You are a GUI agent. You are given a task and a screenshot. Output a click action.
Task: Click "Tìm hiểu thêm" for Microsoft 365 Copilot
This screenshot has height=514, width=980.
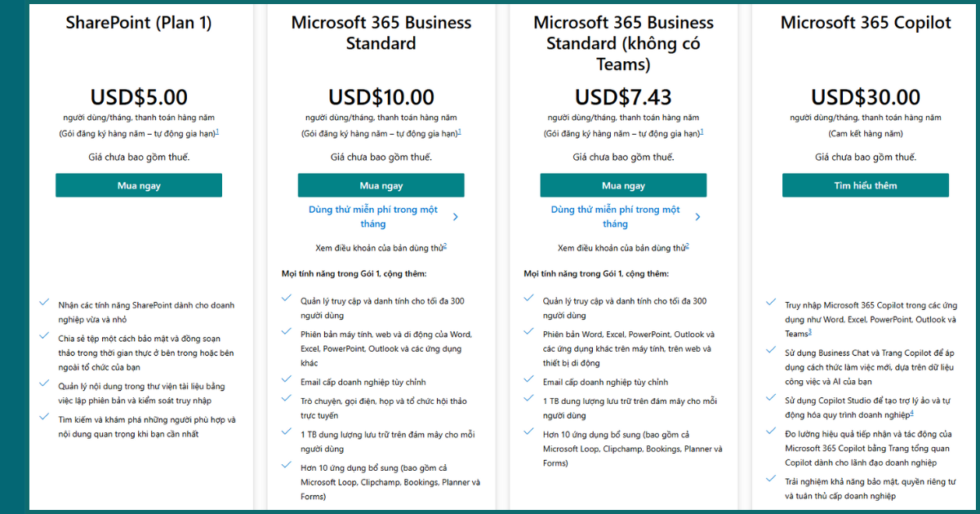[865, 185]
